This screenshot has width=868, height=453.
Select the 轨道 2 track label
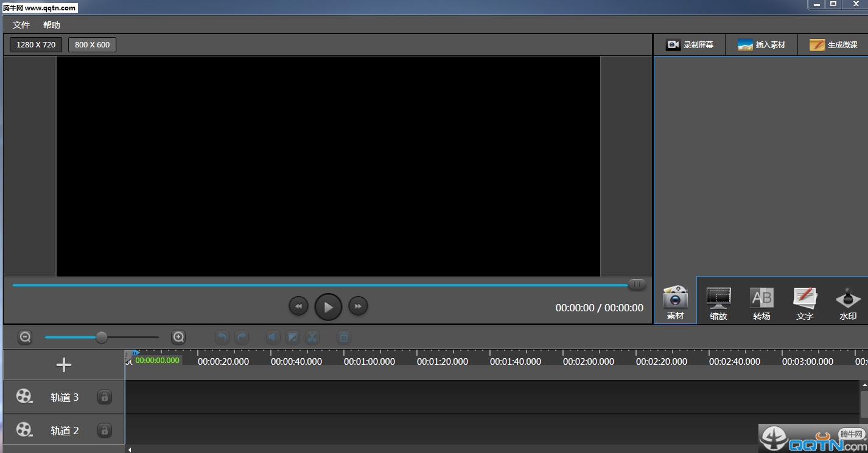click(65, 431)
